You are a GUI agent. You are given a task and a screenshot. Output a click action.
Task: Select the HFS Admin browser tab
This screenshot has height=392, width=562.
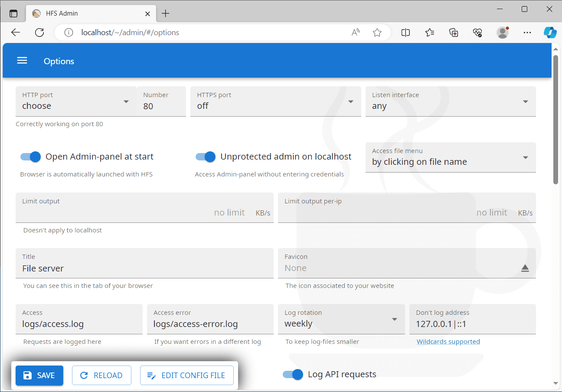[87, 13]
